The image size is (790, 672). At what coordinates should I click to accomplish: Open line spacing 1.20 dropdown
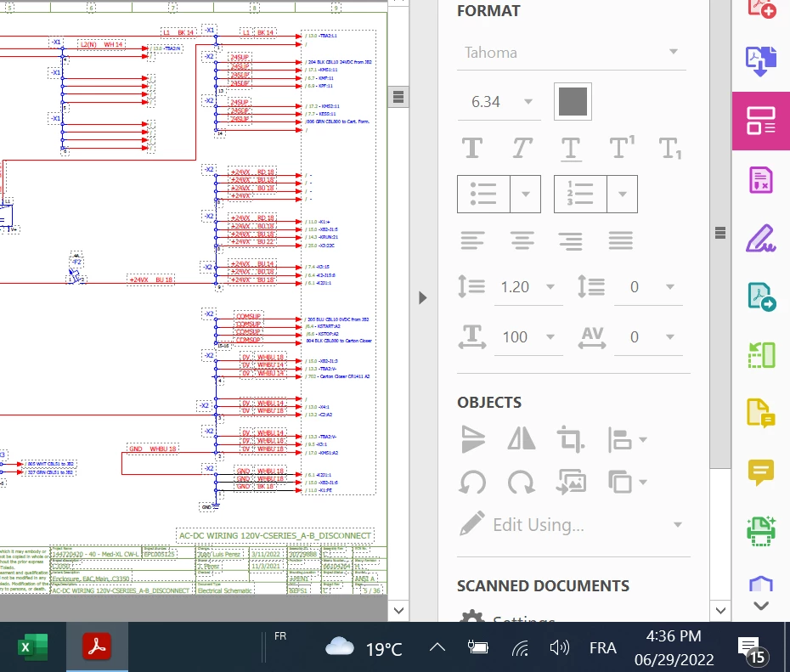550,286
